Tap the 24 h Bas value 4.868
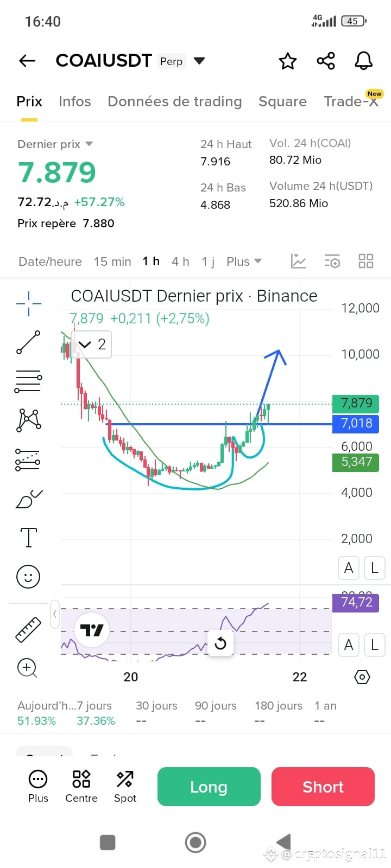391x868 pixels. click(216, 205)
